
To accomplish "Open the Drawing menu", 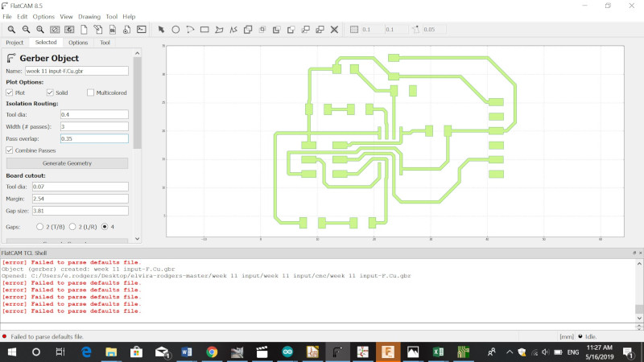I will click(x=89, y=16).
